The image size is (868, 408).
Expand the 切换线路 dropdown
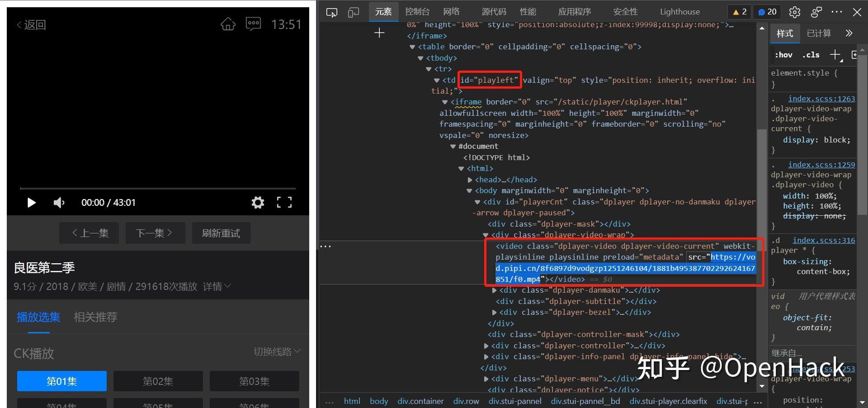[x=277, y=351]
